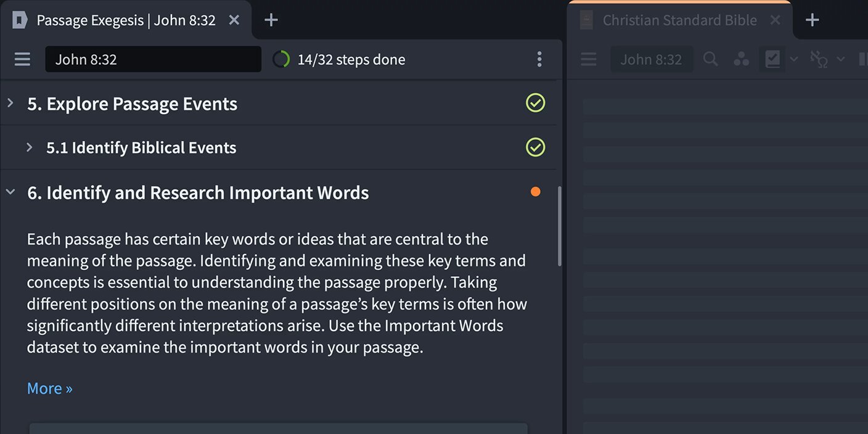Click the book with checkmark icon
Screen dimensions: 868x434
[772, 59]
